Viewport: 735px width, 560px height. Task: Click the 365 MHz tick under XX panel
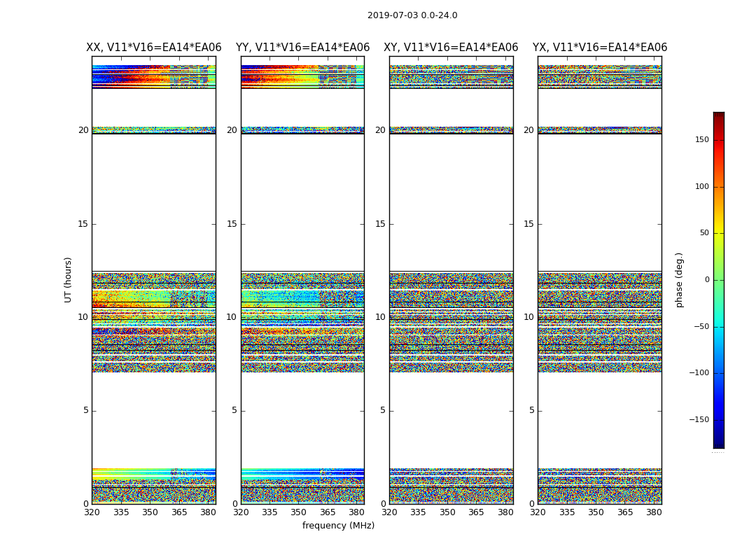point(179,512)
